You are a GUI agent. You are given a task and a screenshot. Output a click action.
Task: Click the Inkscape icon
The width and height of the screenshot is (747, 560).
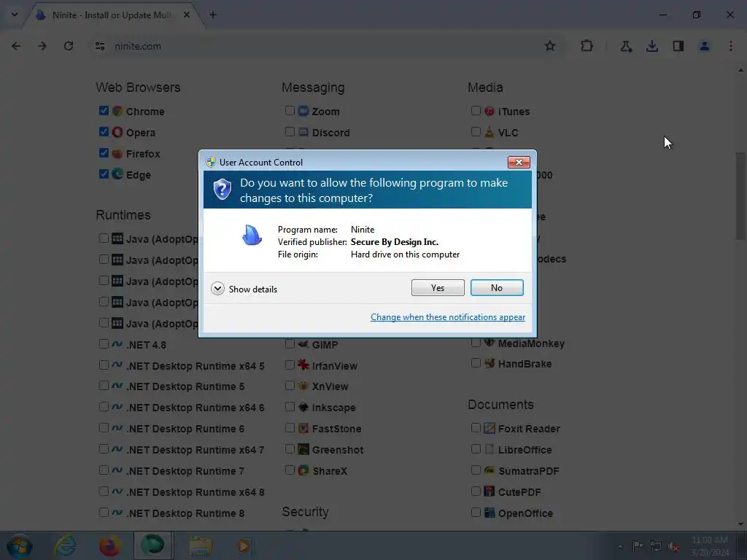[x=303, y=407]
